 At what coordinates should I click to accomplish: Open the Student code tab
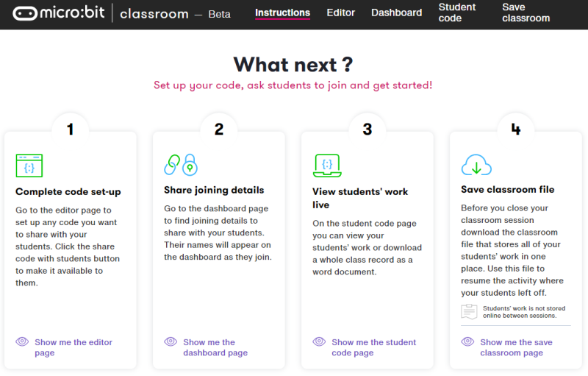click(456, 13)
